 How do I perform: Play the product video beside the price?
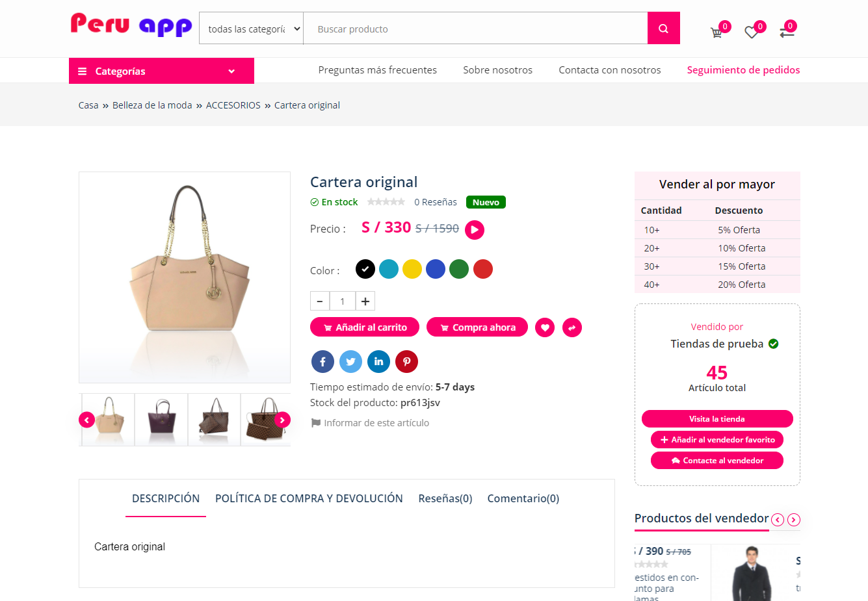coord(475,230)
